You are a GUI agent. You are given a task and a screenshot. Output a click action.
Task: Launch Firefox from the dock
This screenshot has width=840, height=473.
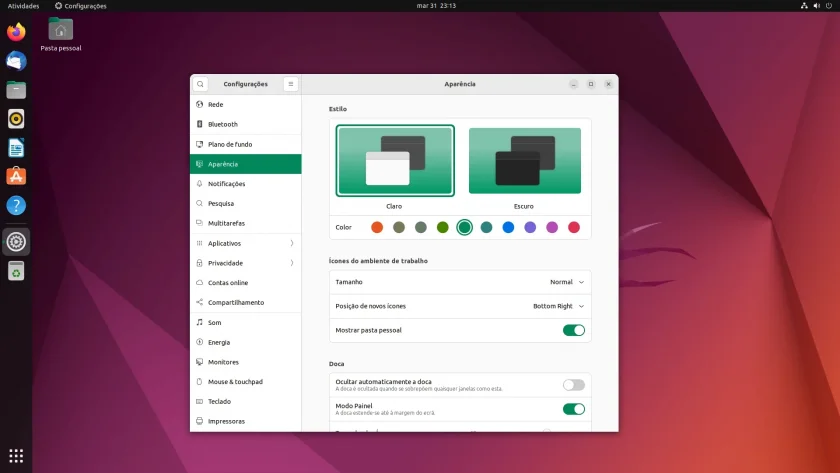16,32
